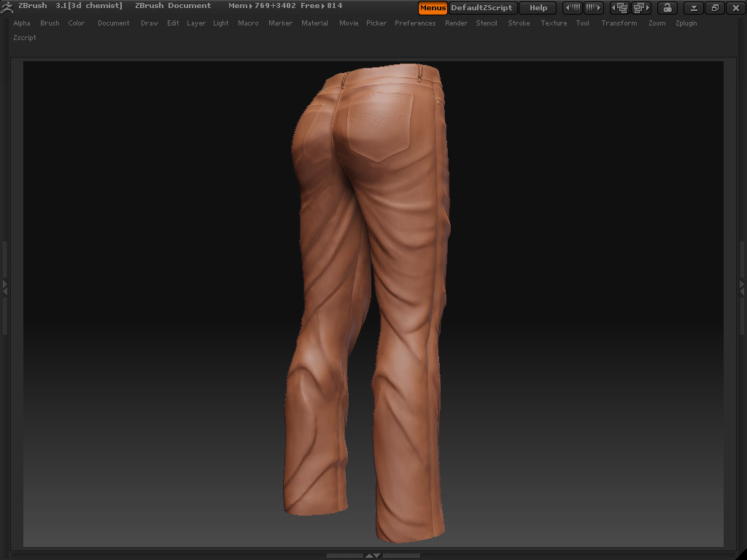This screenshot has height=560, width=747.
Task: Open the Texture menu
Action: coord(554,23)
